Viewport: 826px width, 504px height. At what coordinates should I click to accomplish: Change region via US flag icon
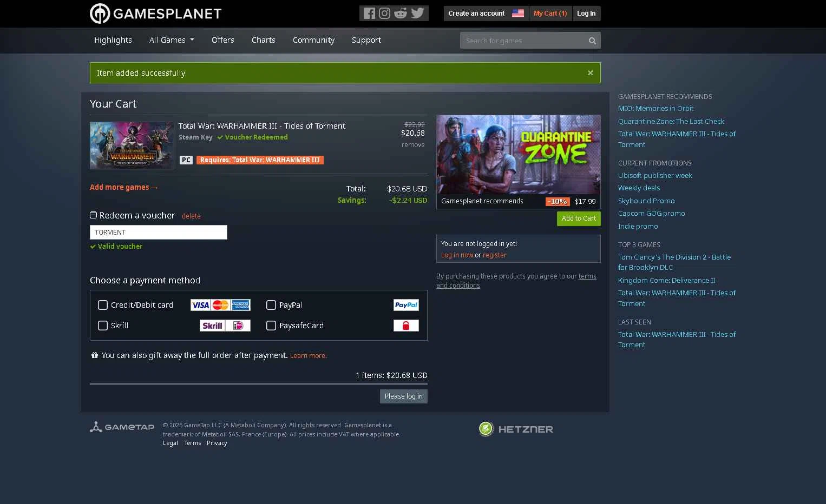(x=518, y=14)
